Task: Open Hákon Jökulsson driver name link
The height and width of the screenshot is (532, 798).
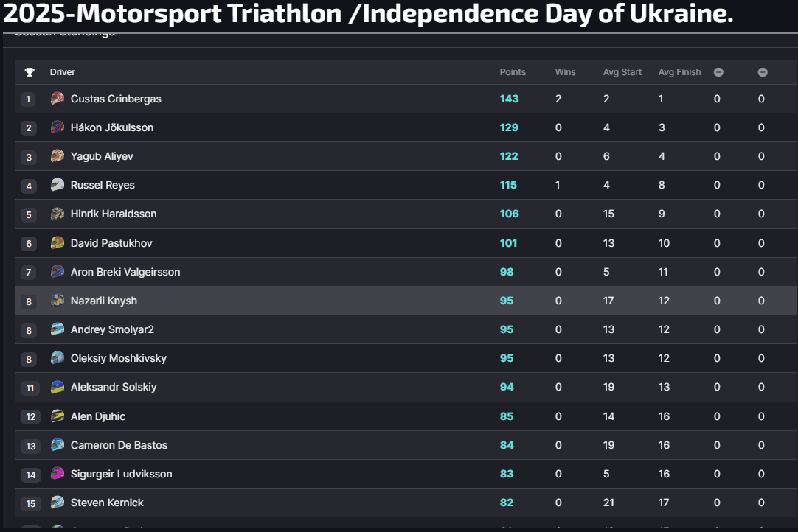Action: pos(112,127)
